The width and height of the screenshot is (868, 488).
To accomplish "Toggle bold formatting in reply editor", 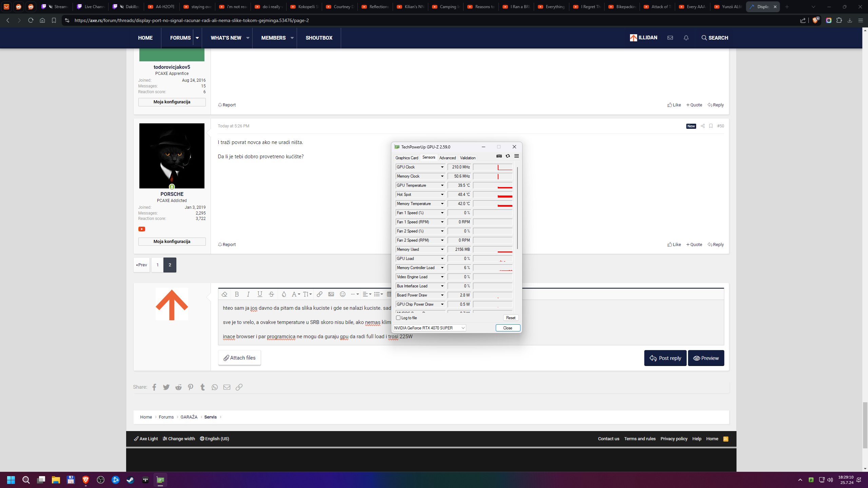I will pyautogui.click(x=237, y=294).
